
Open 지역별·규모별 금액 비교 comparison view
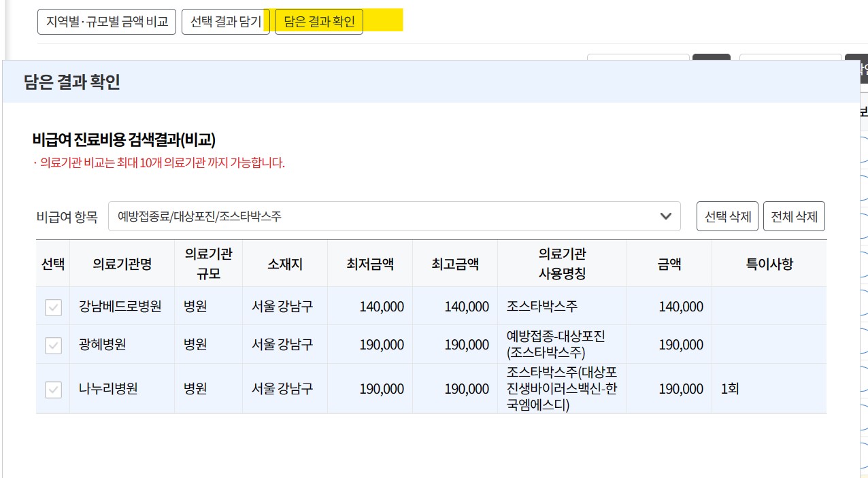coord(106,21)
